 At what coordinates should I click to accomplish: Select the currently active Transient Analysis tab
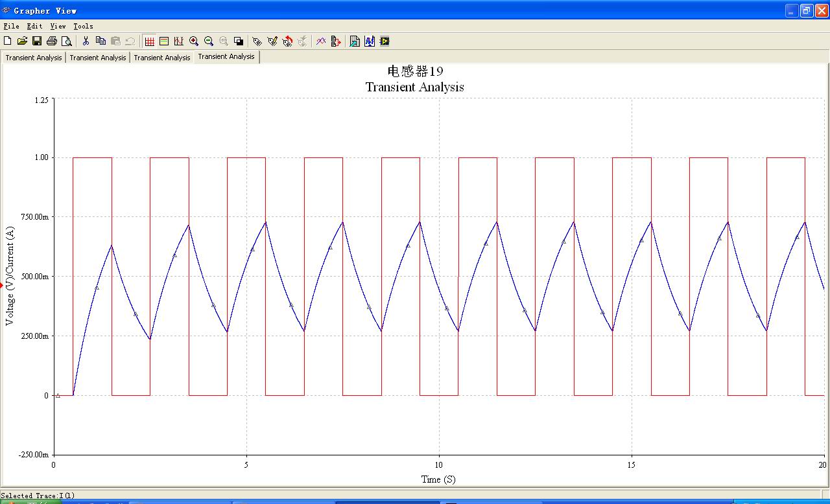click(226, 56)
